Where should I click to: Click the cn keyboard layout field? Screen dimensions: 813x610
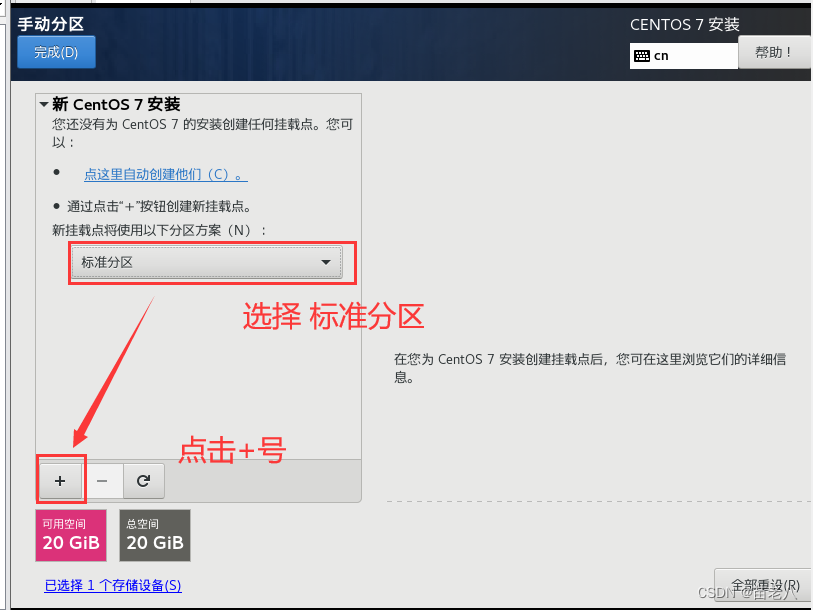[683, 56]
